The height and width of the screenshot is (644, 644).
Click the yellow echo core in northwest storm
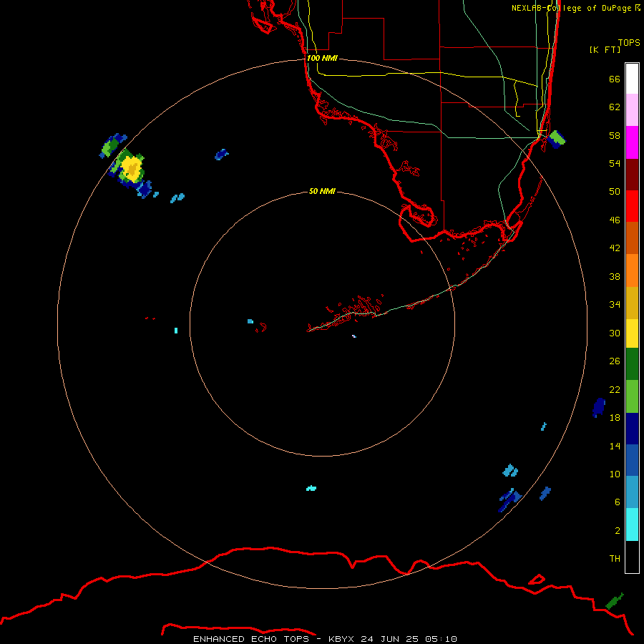click(132, 168)
